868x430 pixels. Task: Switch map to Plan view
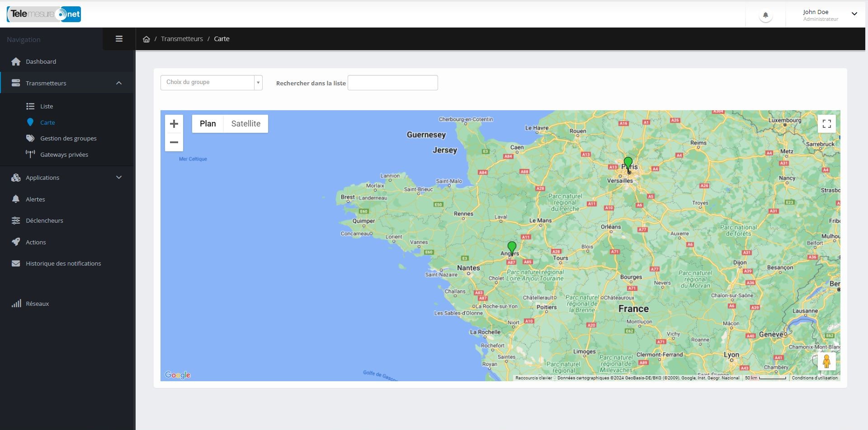pos(208,124)
